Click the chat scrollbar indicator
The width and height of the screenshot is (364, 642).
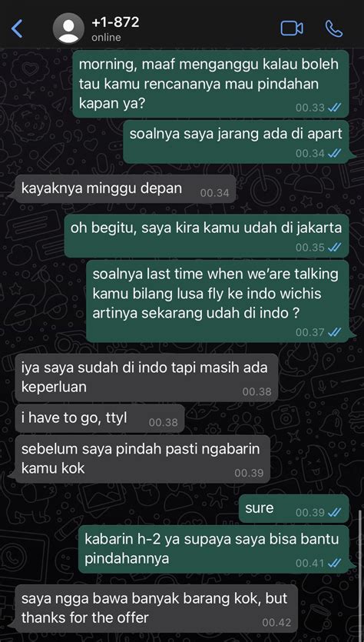[x=360, y=574]
